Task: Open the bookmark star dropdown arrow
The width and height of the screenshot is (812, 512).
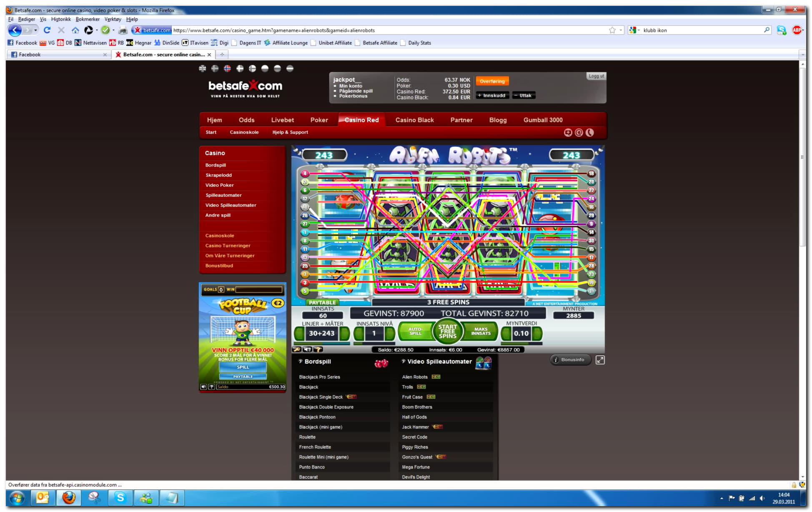Action: click(x=621, y=30)
